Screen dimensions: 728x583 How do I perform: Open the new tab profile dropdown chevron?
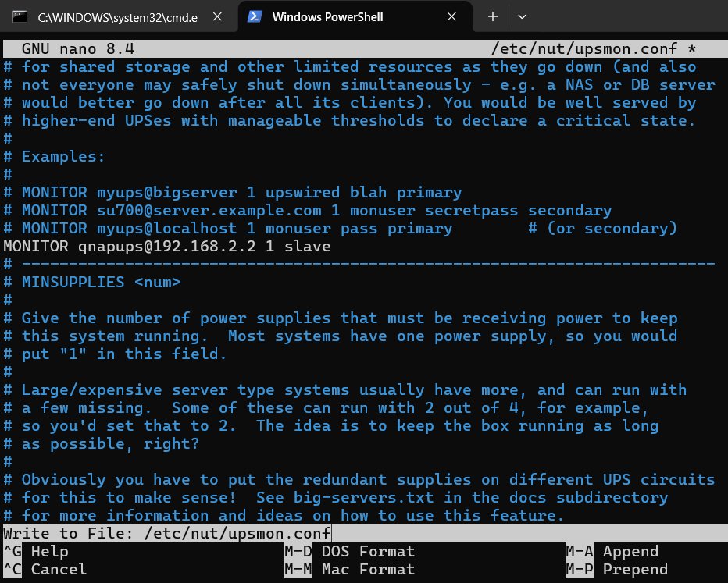point(522,16)
